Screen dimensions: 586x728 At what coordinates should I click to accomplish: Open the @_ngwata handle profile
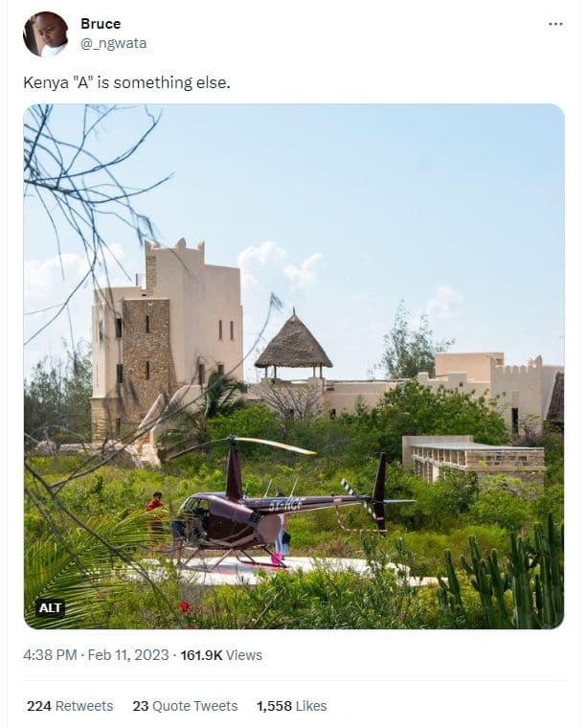114,43
